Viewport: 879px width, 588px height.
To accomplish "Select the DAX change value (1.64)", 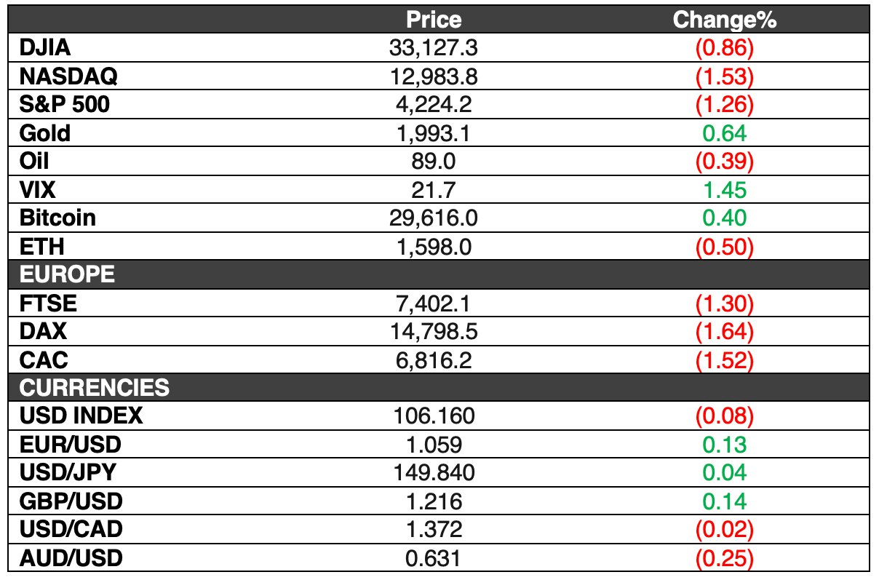I will [x=724, y=332].
